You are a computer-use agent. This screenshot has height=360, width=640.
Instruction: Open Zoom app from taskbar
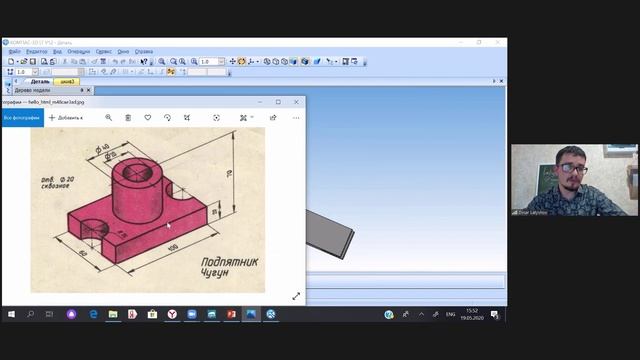point(192,314)
